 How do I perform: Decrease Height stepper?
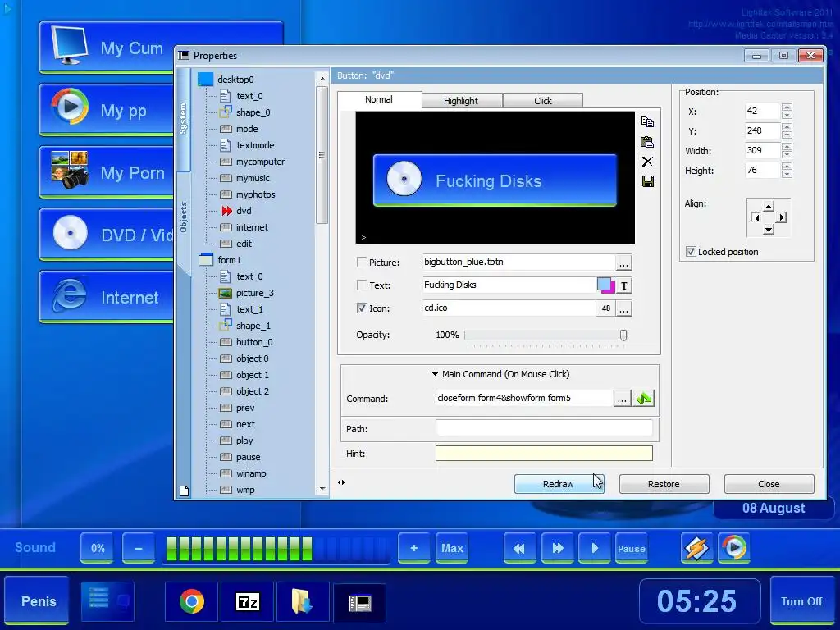(787, 174)
